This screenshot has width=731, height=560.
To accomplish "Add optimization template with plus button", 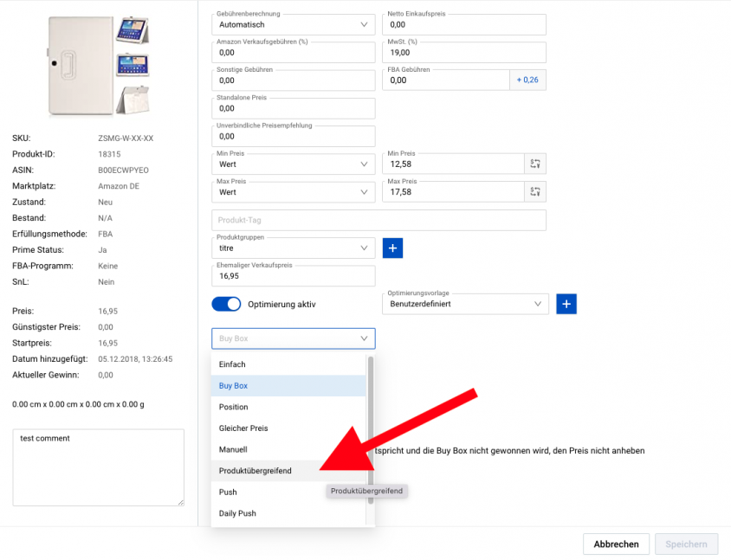I will click(566, 304).
